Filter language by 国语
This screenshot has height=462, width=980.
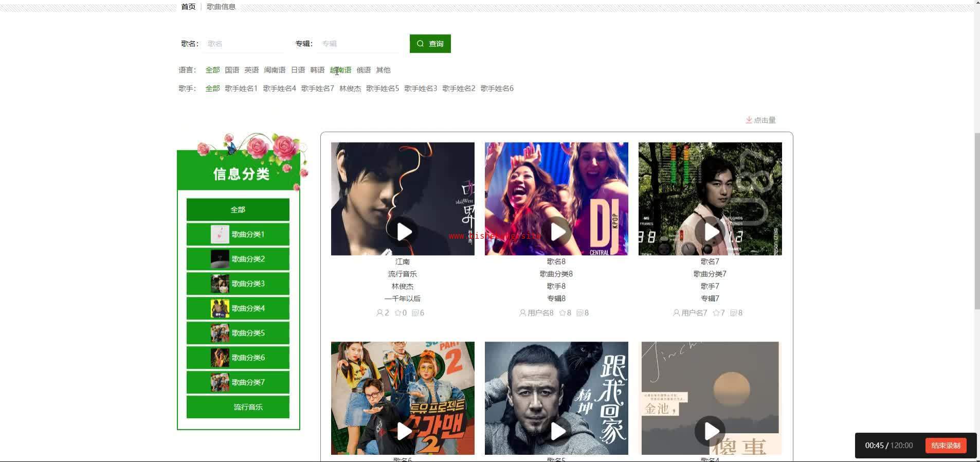pyautogui.click(x=232, y=70)
